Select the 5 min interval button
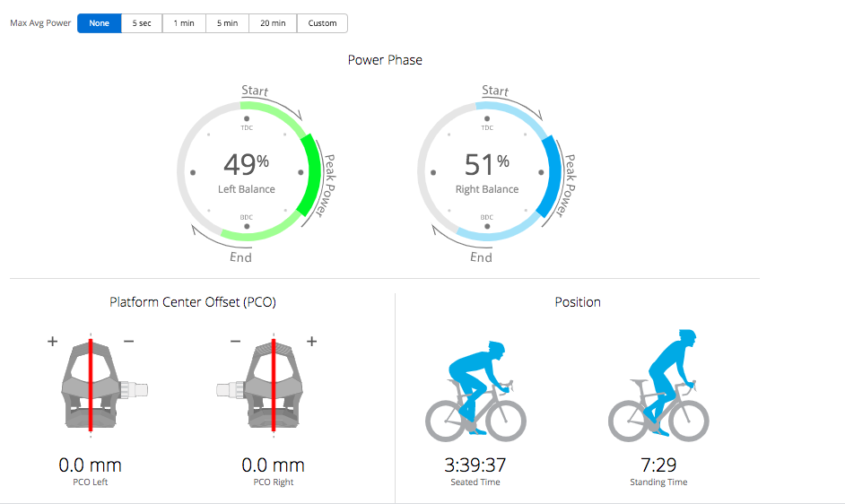Screen dimensions: 845x504 pyautogui.click(x=227, y=23)
